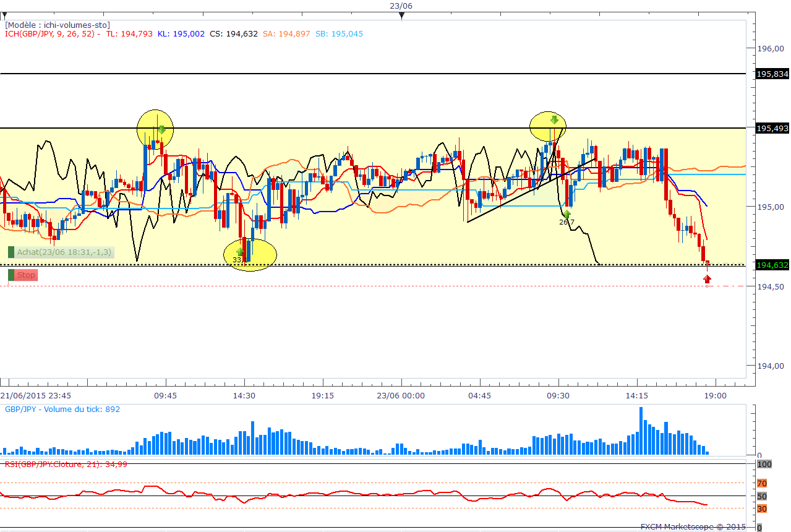791x532 pixels.
Task: Click the GBP/JPY Volume du tick: 892 label
Action: point(62,409)
